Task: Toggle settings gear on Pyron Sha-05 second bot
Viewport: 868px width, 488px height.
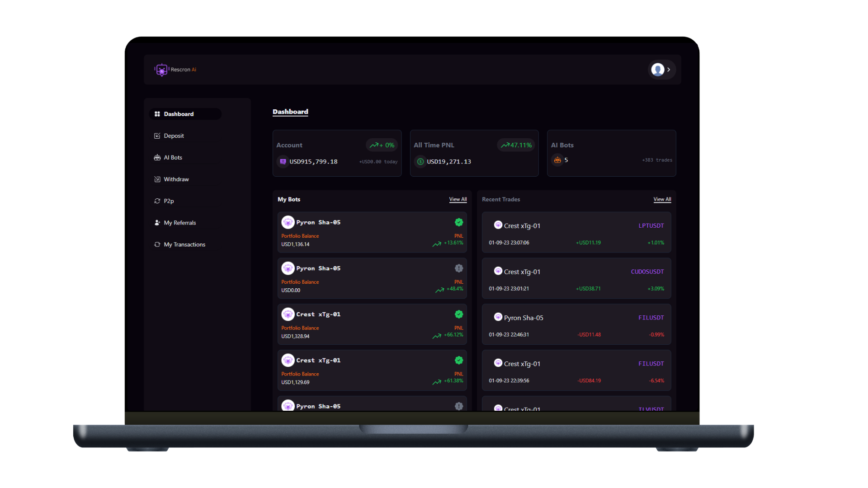Action: pos(458,267)
